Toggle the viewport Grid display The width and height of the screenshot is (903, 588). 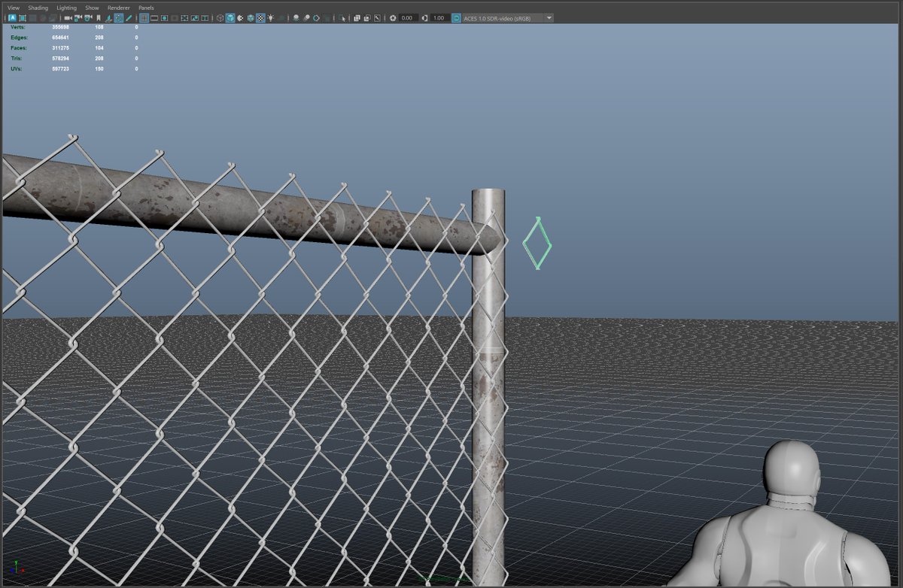pos(144,18)
